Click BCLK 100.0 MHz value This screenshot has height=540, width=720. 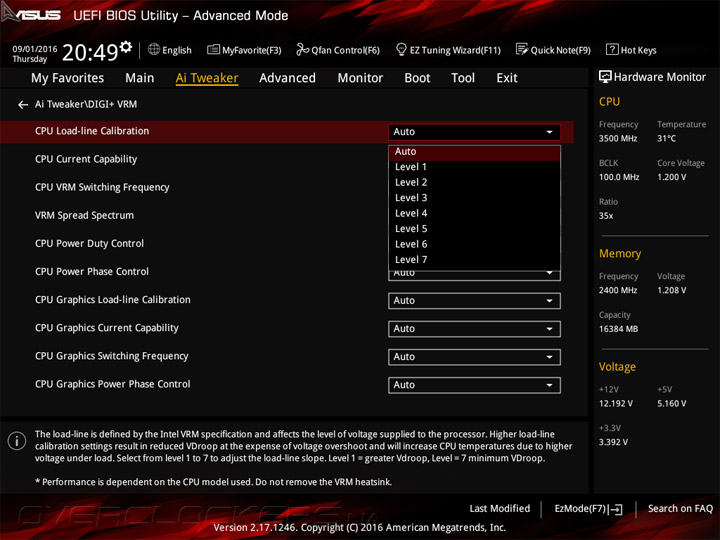[619, 177]
